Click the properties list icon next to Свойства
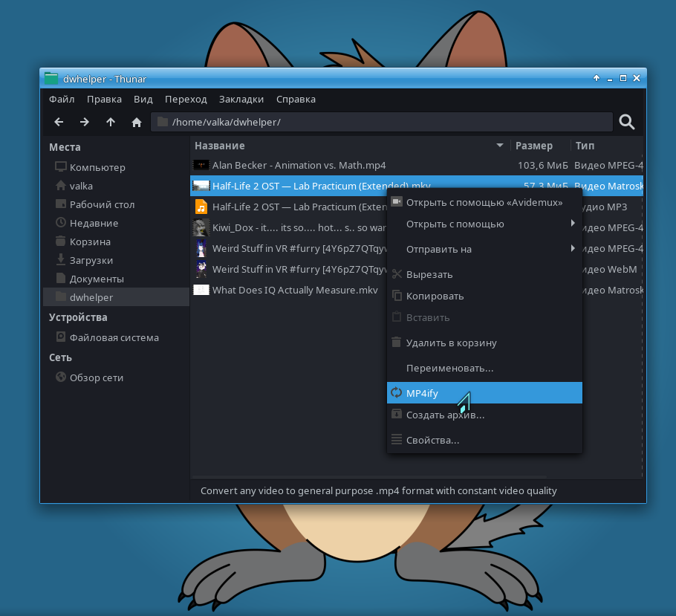Image resolution: width=676 pixels, height=616 pixels. [396, 439]
